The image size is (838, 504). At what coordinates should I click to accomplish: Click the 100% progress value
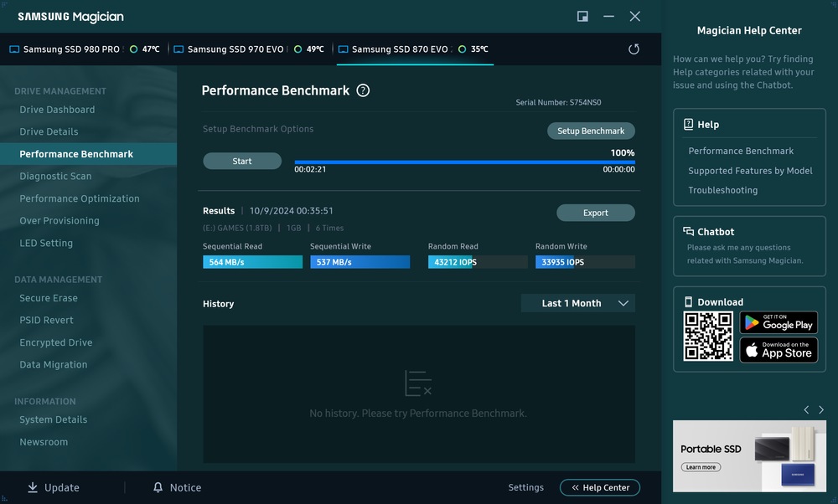point(623,152)
